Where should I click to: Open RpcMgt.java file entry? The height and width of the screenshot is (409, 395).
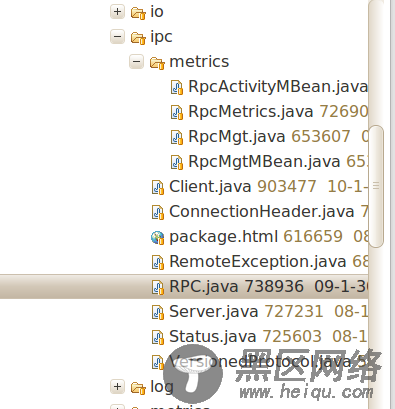click(237, 137)
